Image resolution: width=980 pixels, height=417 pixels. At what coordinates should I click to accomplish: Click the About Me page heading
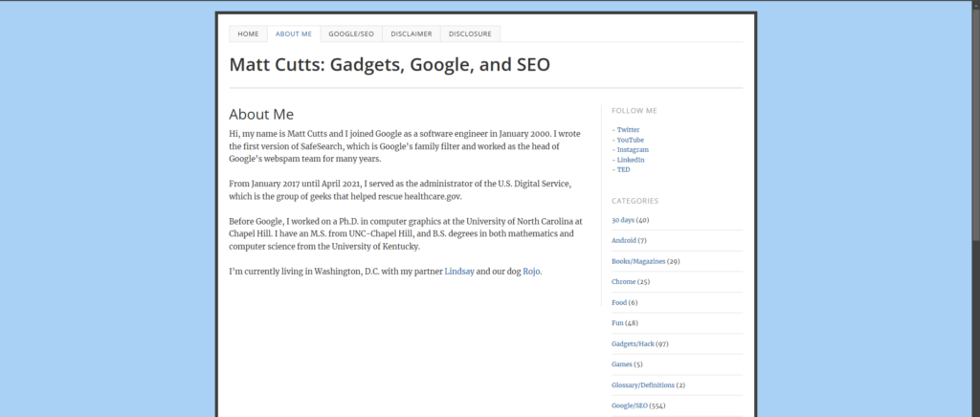click(x=261, y=114)
